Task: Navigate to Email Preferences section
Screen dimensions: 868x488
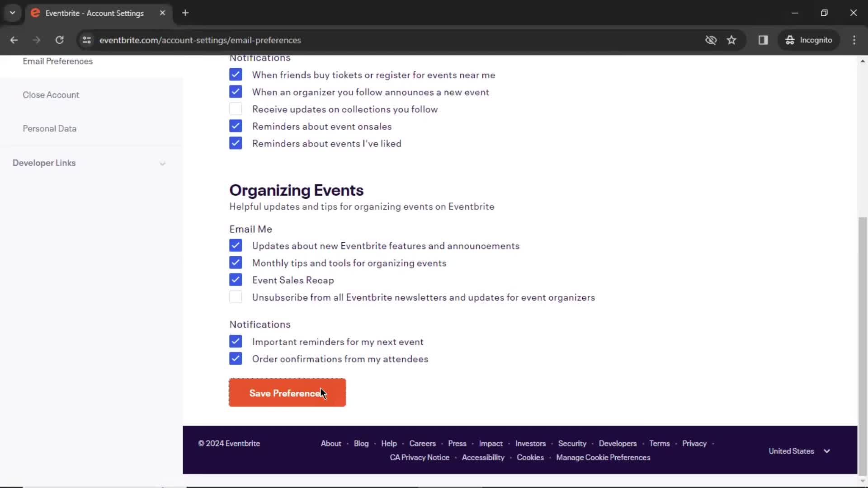Action: point(58,61)
